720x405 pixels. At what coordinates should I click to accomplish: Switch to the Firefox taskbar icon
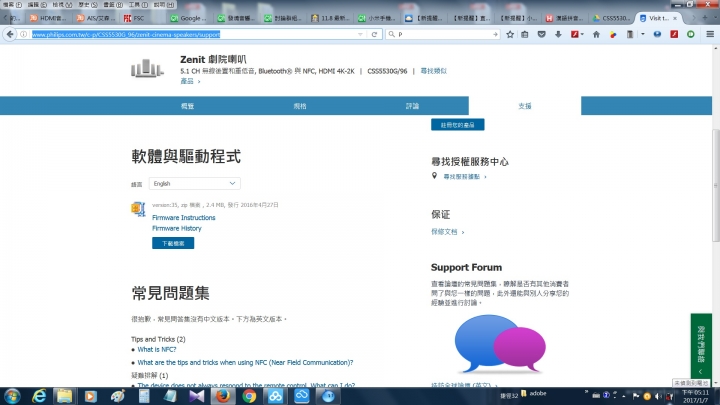coord(223,396)
